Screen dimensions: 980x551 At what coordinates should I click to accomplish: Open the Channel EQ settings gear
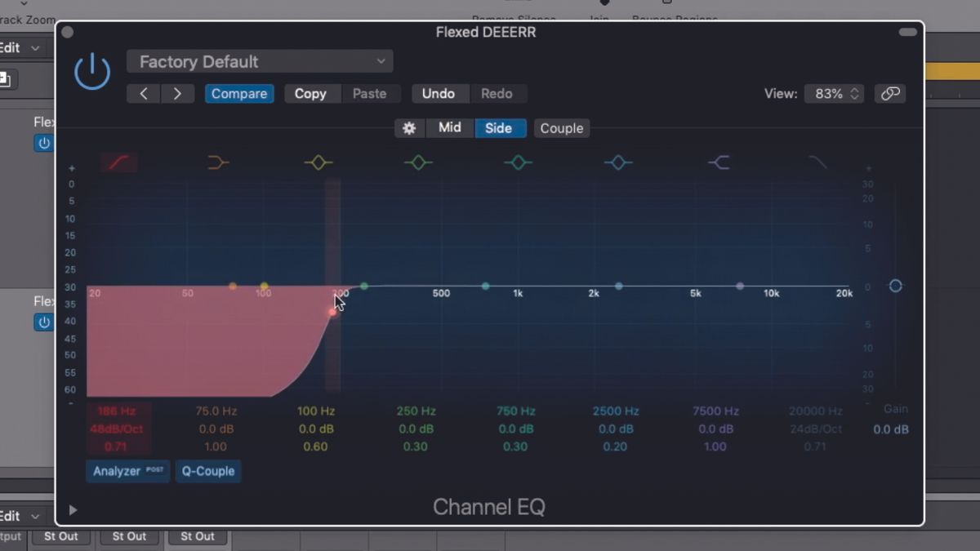[409, 128]
